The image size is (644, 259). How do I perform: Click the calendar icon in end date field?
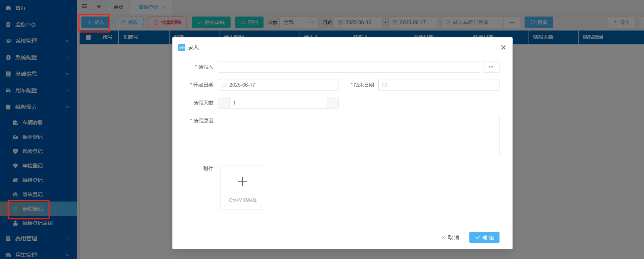385,85
